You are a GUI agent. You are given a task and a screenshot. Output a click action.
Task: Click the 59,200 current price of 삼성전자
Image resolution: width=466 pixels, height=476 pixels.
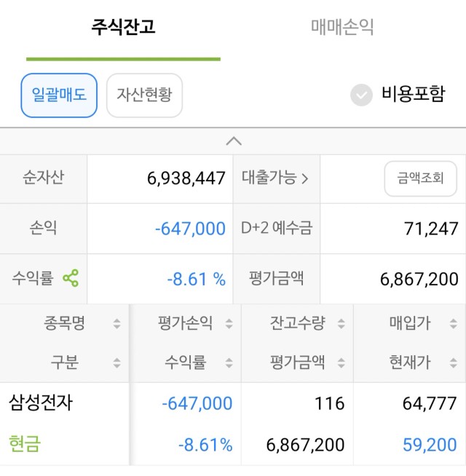click(430, 445)
